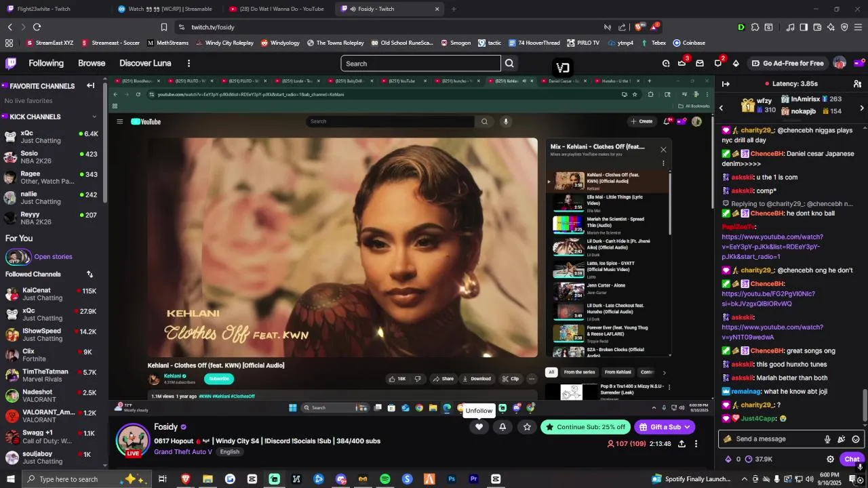Image resolution: width=868 pixels, height=488 pixels.
Task: Open Windy City Roleplay bookmark
Action: (224, 43)
